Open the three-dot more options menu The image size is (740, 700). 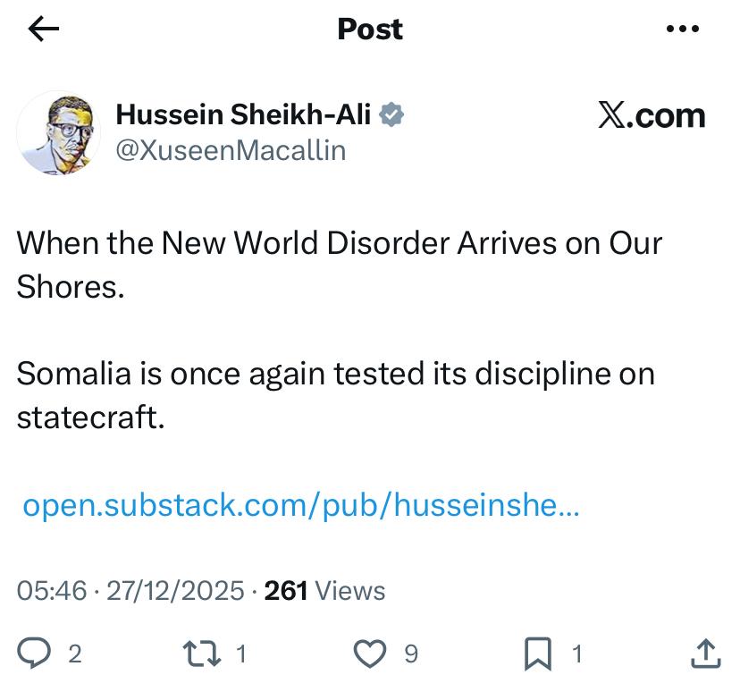[683, 30]
